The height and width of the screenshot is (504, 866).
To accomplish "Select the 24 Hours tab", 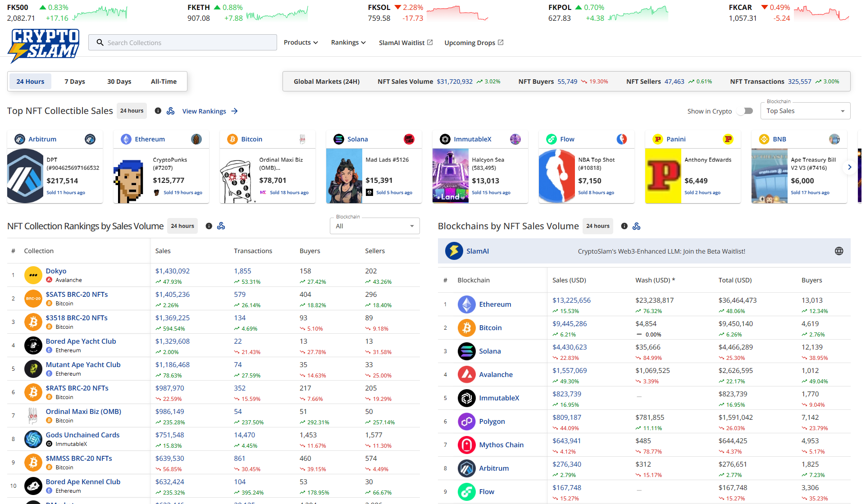I will pos(30,82).
